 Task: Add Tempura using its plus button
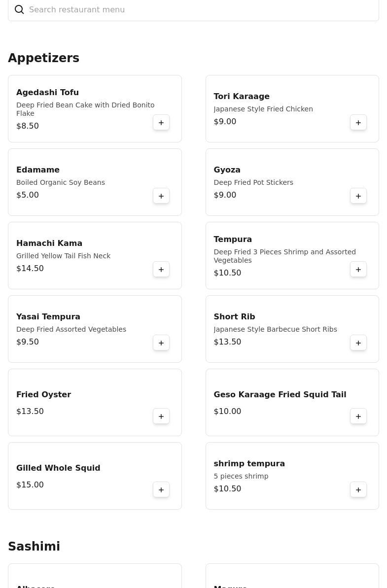[358, 270]
